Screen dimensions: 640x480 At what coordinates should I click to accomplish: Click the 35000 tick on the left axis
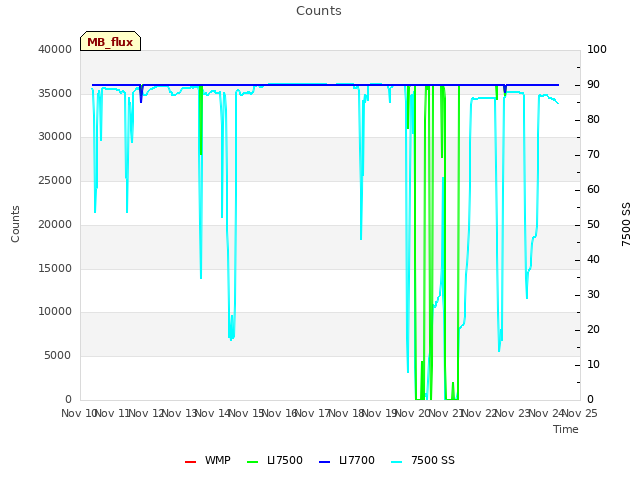55,93
